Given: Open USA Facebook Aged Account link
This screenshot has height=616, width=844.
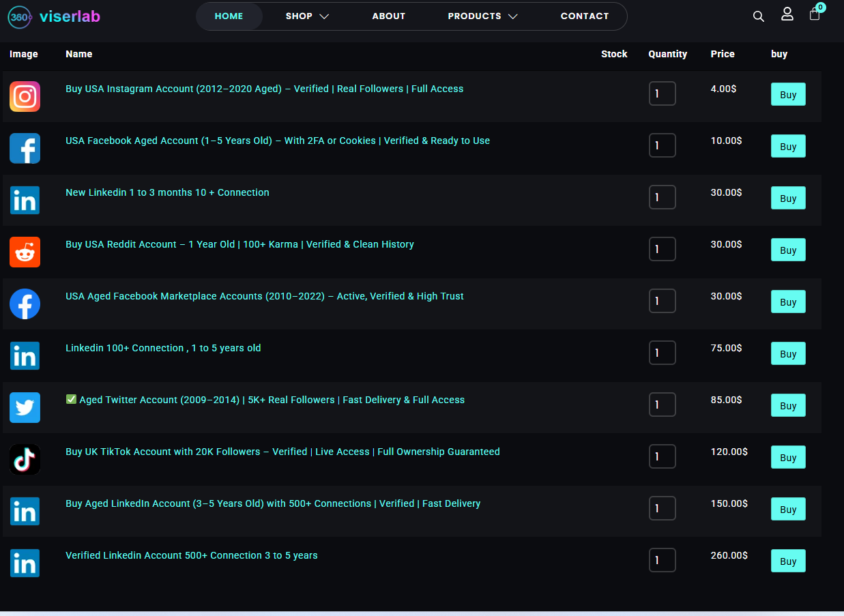Looking at the screenshot, I should click(x=278, y=141).
